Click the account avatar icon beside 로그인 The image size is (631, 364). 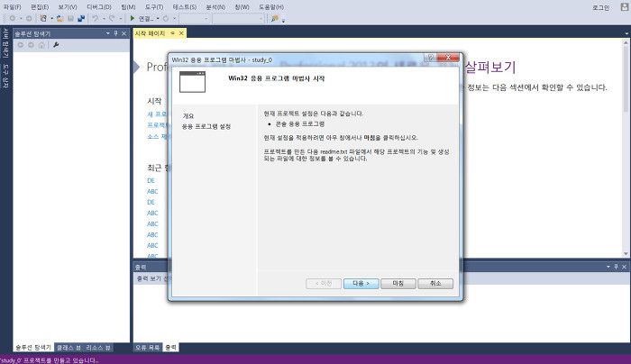(625, 7)
